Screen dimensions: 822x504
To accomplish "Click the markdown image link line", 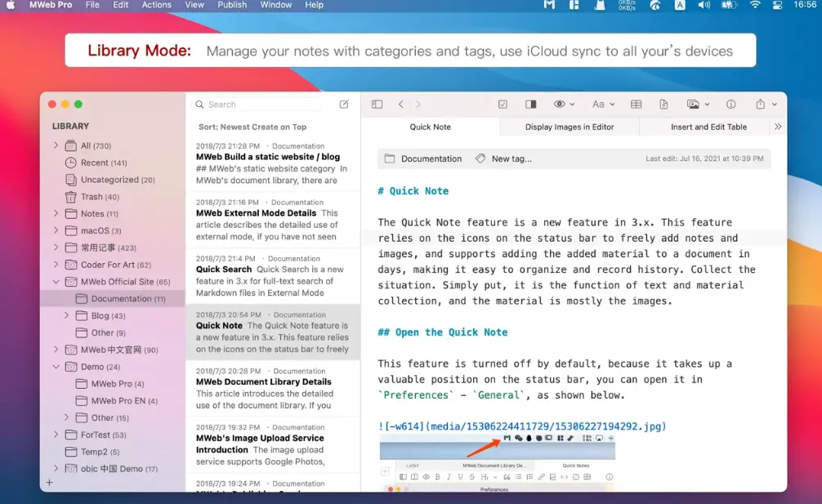I will pos(522,426).
